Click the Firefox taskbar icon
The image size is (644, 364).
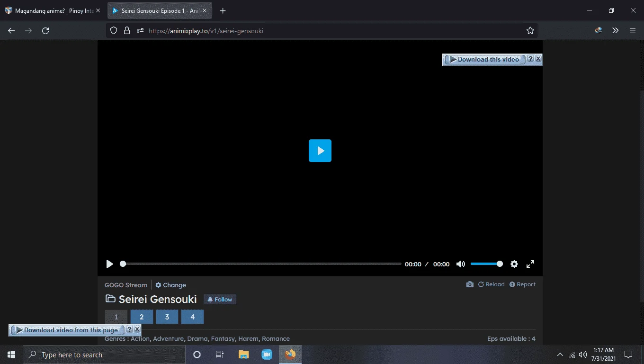290,355
